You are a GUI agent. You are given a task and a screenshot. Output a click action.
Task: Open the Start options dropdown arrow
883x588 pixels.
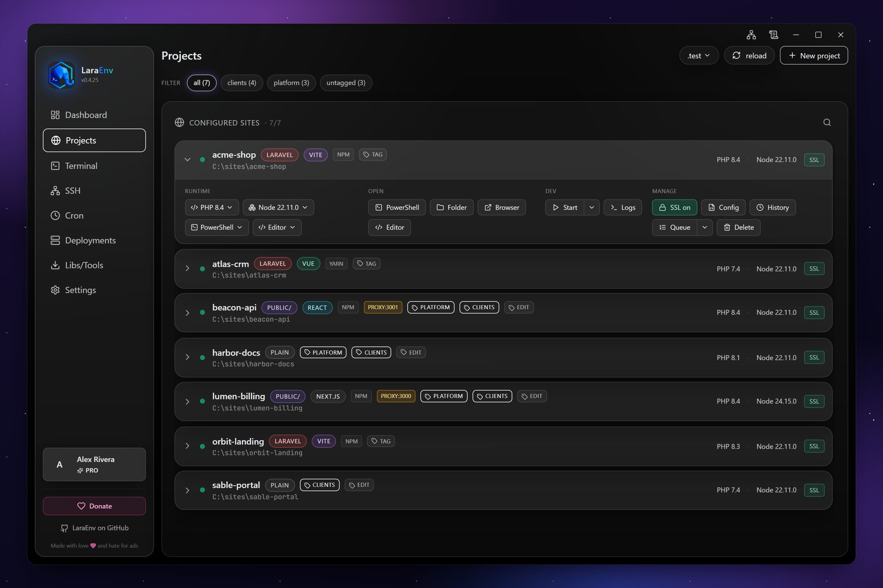tap(591, 207)
